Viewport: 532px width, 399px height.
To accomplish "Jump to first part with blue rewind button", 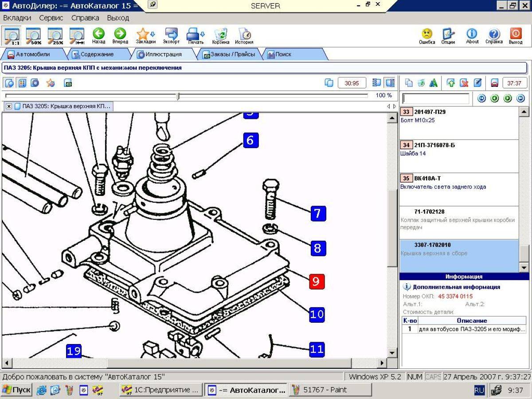I will (x=482, y=98).
